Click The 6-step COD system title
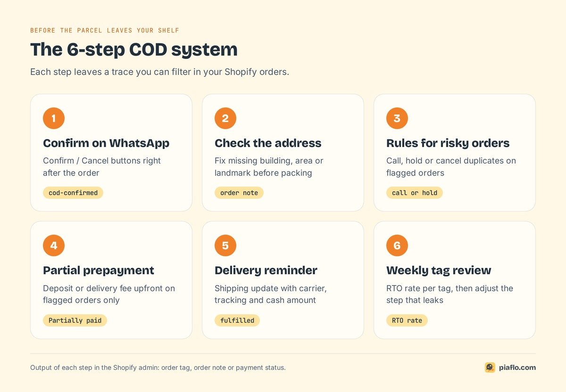The width and height of the screenshot is (566, 392). point(134,49)
